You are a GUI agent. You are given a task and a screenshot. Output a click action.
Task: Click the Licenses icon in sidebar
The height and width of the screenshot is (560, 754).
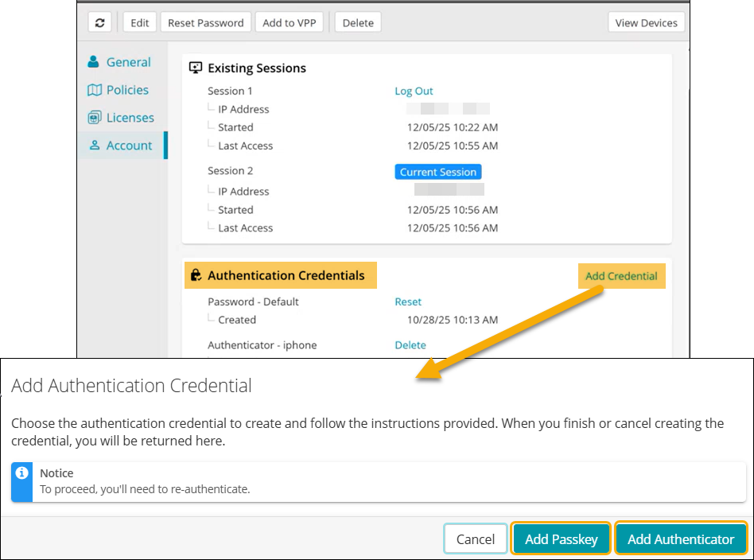(x=95, y=118)
